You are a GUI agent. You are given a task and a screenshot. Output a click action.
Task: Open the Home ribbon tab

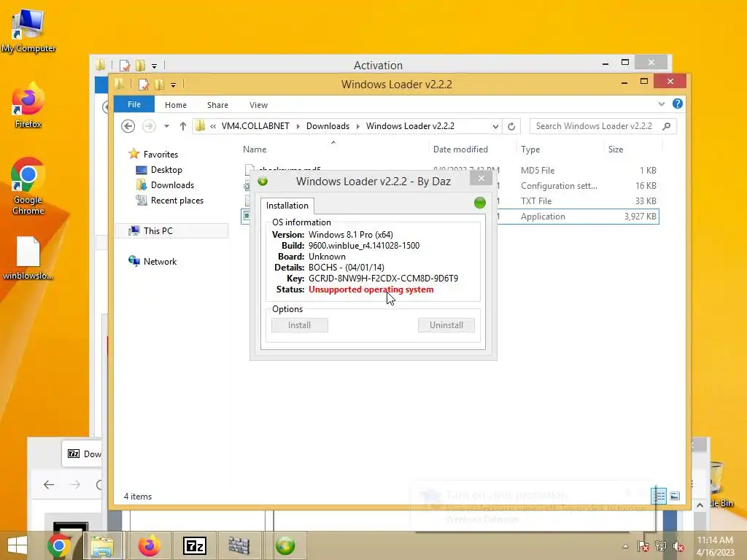(176, 105)
